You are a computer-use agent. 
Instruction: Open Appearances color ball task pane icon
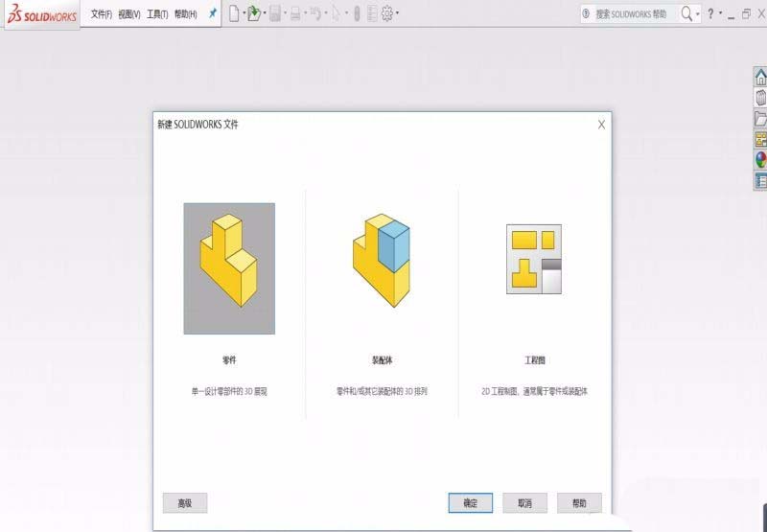click(760, 160)
